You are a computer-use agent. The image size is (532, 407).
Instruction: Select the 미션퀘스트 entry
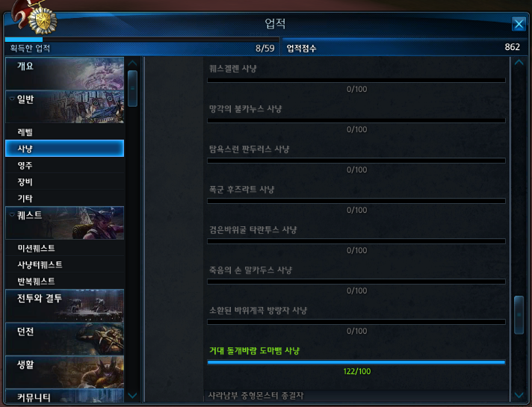(65, 248)
